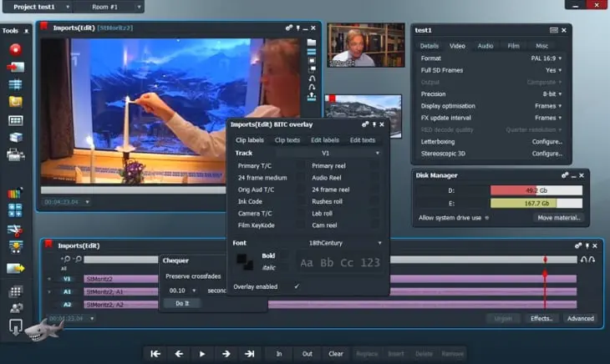Image resolution: width=610 pixels, height=364 pixels.
Task: Click the Move material.. button
Action: (559, 218)
